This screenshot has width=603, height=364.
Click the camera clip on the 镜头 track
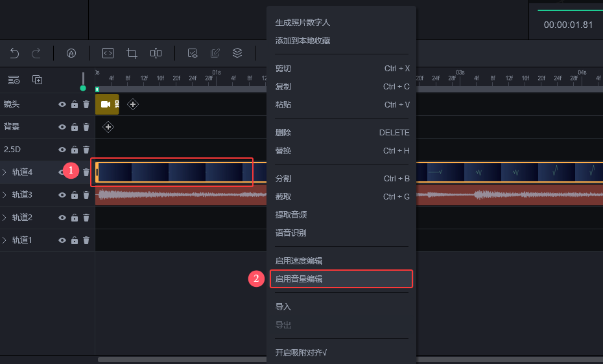[107, 104]
